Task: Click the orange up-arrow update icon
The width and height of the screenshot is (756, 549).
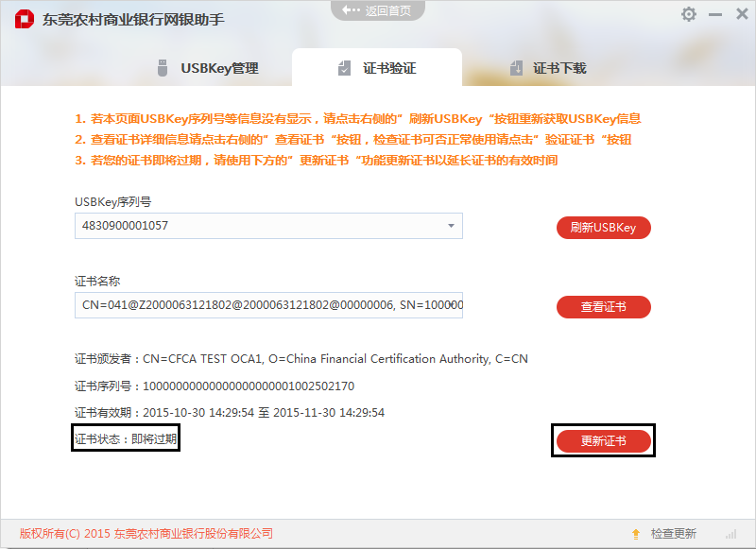Action: pos(636,534)
